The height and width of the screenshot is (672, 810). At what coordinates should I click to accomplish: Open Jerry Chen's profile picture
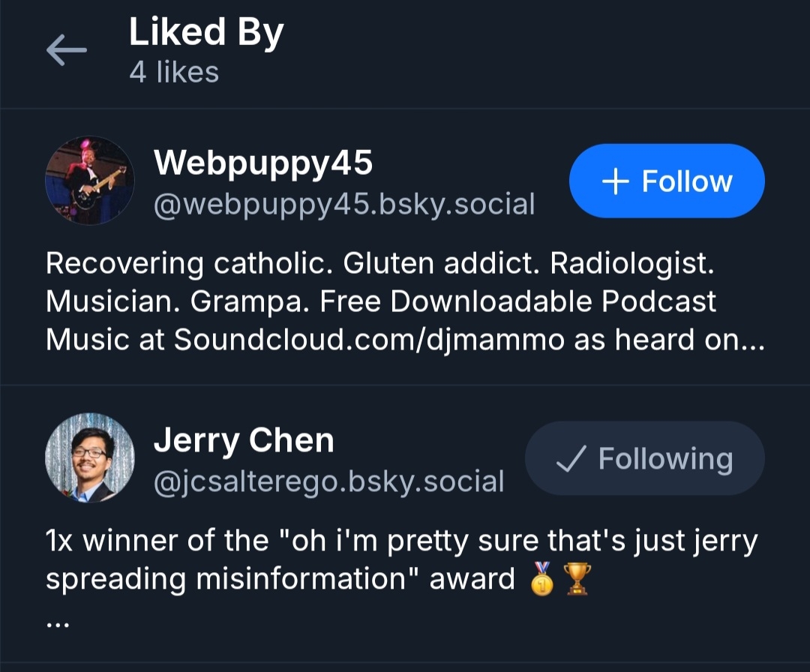(90, 458)
